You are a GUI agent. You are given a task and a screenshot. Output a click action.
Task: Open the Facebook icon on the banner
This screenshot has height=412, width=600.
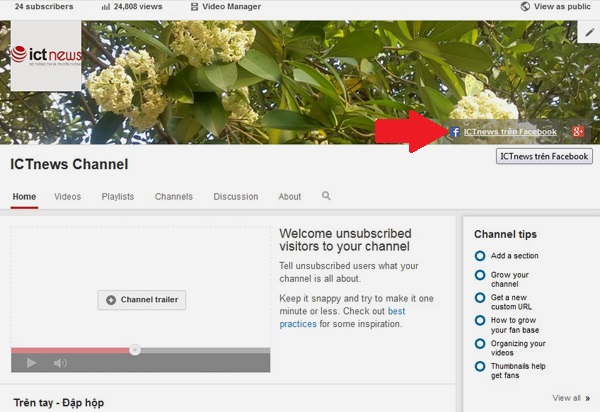(455, 132)
